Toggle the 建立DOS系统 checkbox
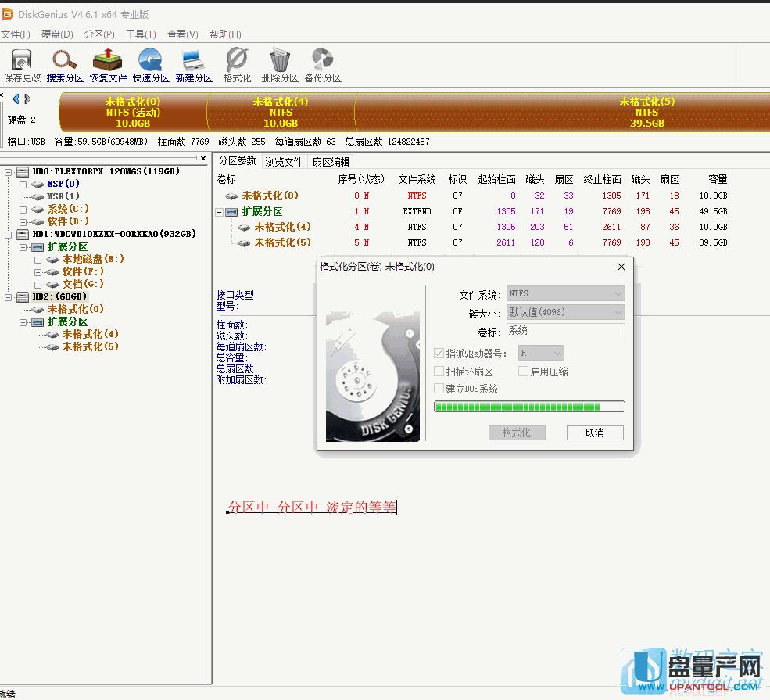Screen dimensions: 770x700 coord(439,389)
